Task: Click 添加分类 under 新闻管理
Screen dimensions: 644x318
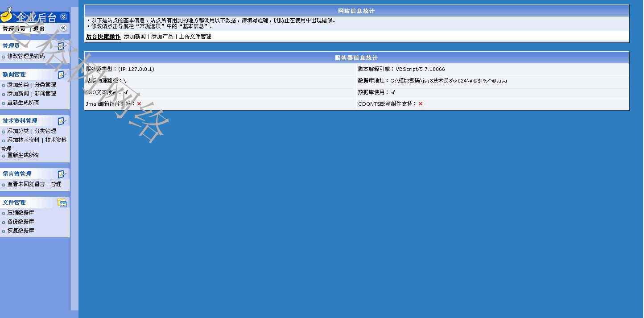Action: [18, 85]
